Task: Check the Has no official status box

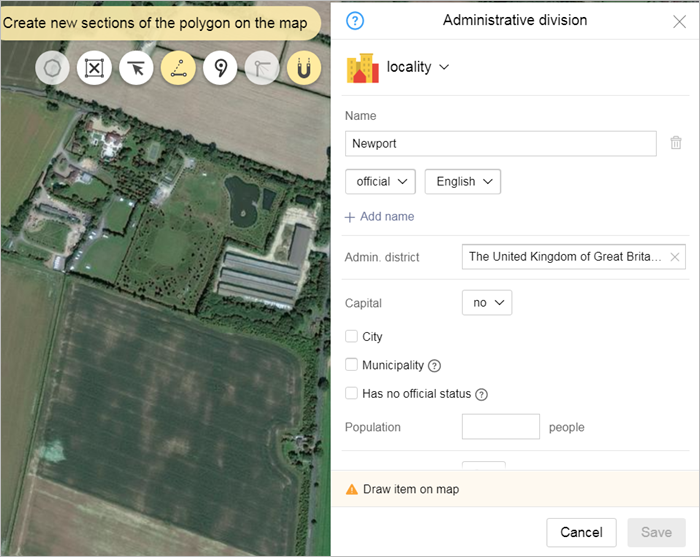Action: (351, 394)
